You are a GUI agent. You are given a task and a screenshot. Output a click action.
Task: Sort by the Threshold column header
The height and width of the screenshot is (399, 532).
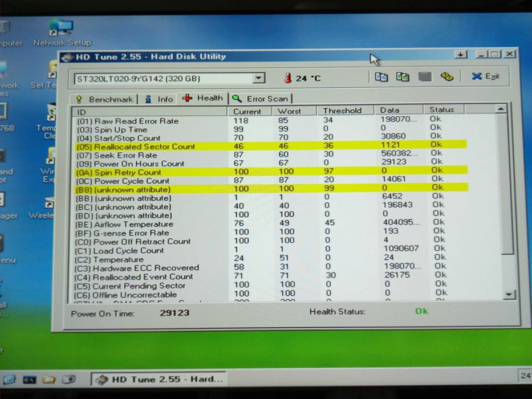coord(346,111)
